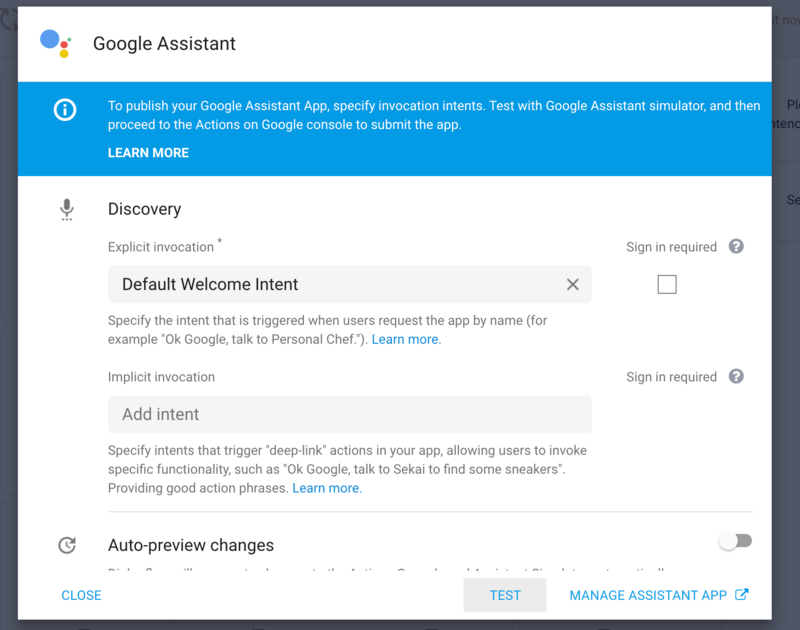
Task: Open help for implicit invocation sign in required
Action: [736, 376]
